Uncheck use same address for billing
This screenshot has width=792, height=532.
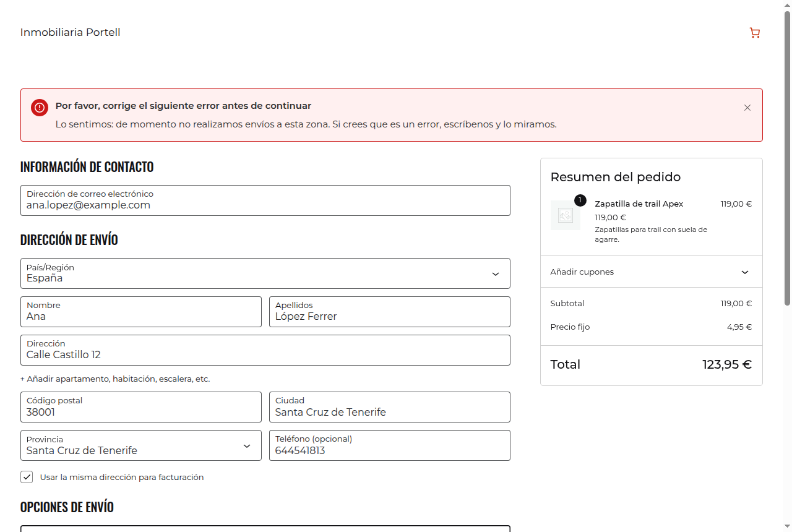click(x=27, y=477)
